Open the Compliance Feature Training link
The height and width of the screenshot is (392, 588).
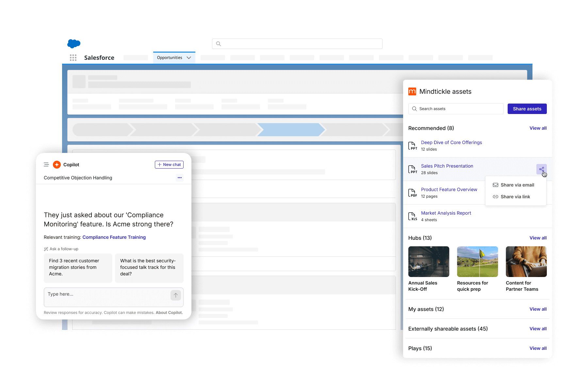pyautogui.click(x=114, y=237)
